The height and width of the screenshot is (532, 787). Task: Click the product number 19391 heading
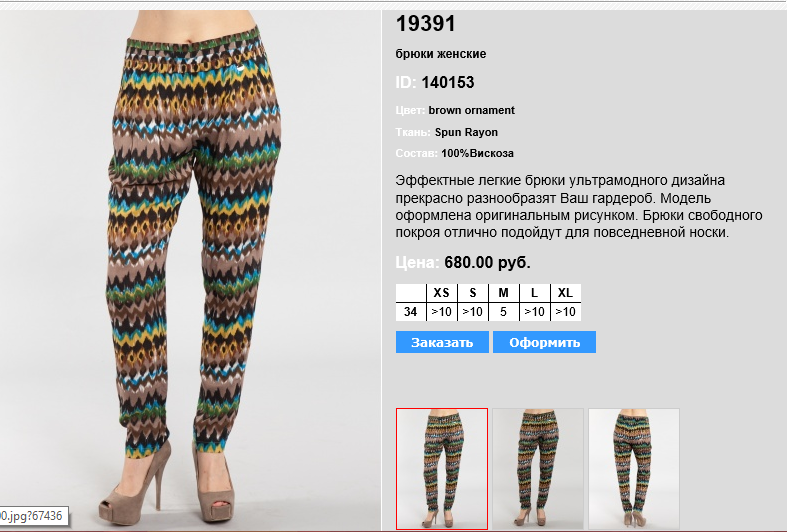coord(426,24)
